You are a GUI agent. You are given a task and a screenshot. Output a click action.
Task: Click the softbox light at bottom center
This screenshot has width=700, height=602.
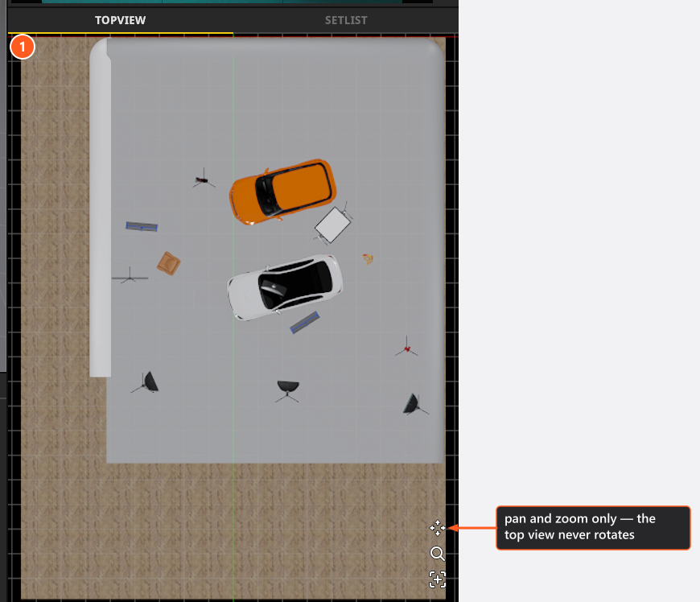click(x=288, y=390)
